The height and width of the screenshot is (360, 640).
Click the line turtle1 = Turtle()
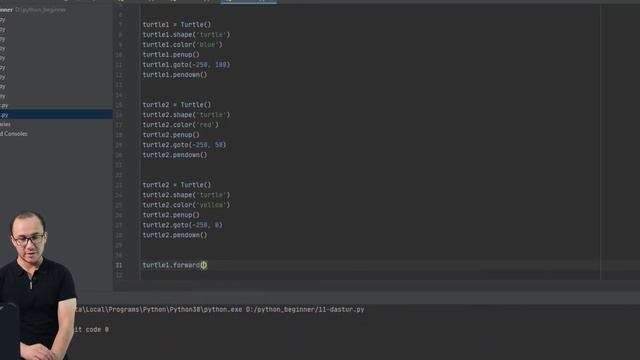(177, 24)
